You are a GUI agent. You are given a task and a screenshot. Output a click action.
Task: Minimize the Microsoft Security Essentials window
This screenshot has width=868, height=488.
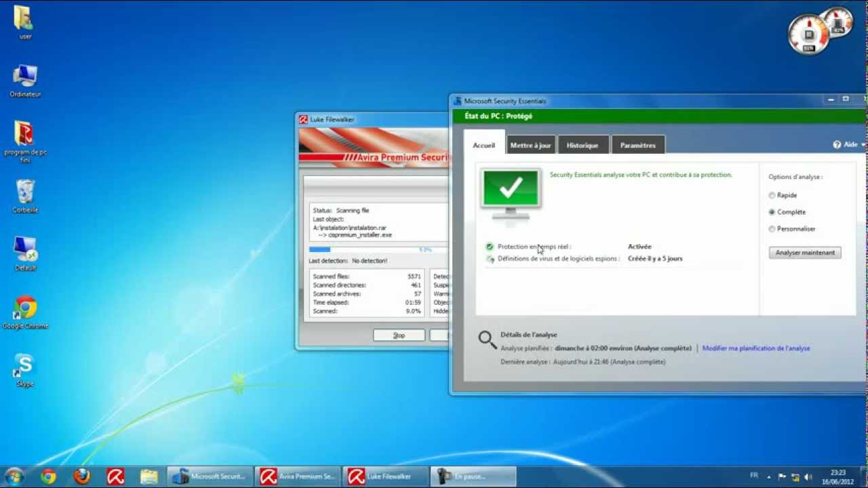click(831, 100)
